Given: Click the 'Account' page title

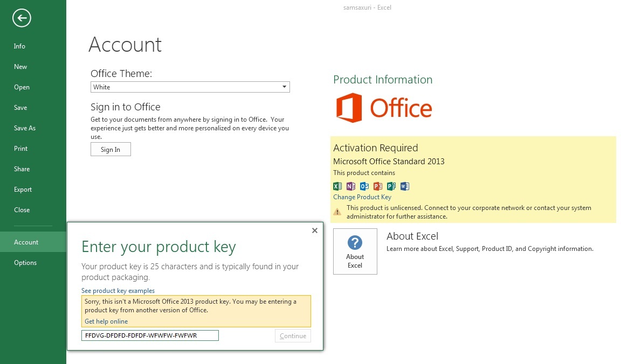Looking at the screenshot, I should 125,44.
